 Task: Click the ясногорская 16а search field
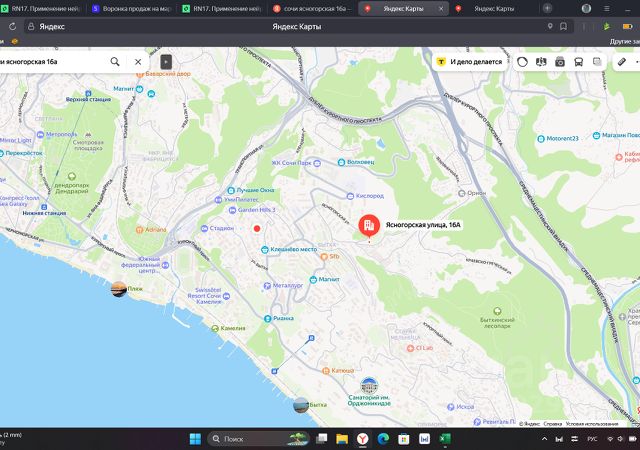[x=51, y=62]
